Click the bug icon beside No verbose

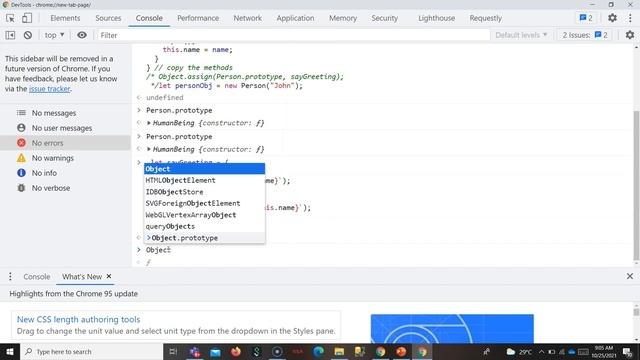click(21, 188)
